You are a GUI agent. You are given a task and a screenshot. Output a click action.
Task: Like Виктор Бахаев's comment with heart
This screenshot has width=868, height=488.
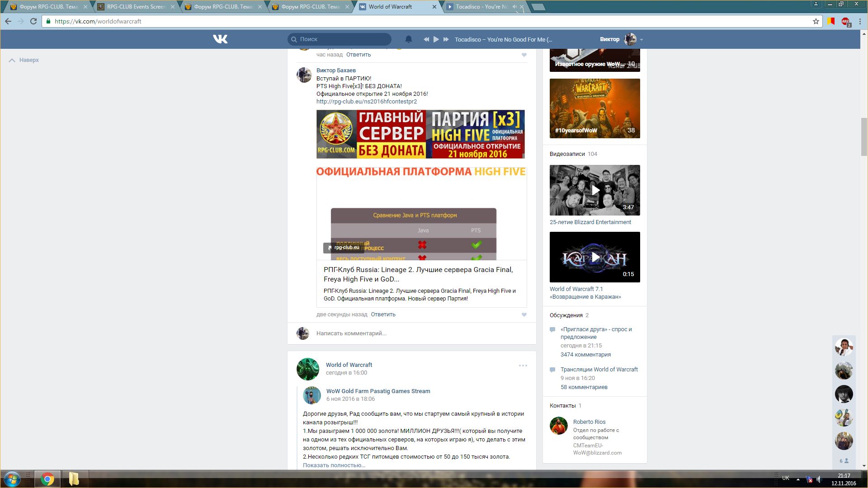point(524,314)
